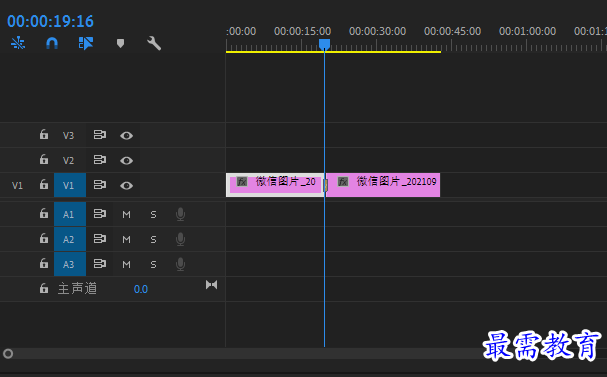Toggle lock on track A2
The width and height of the screenshot is (607, 377).
tap(44, 238)
